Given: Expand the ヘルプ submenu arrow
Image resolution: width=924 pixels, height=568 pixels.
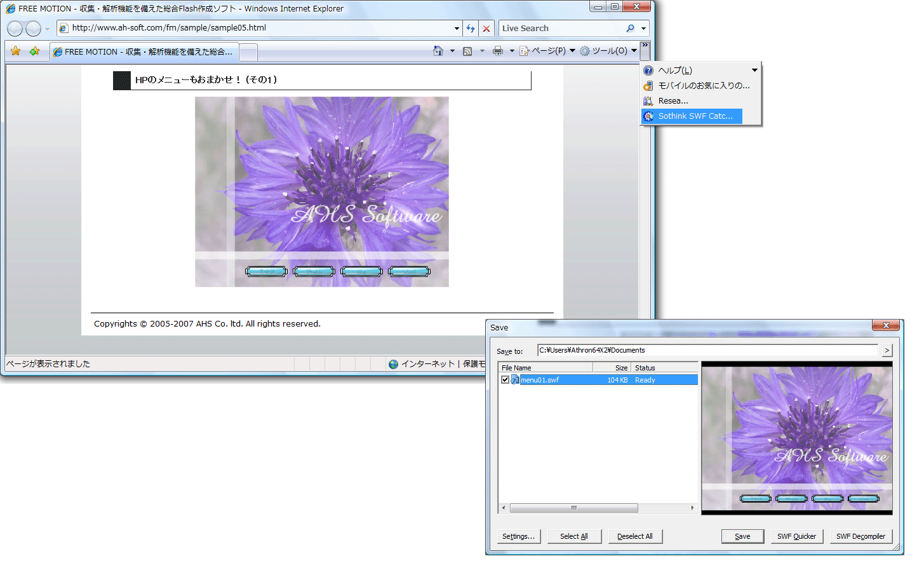Looking at the screenshot, I should coord(754,71).
